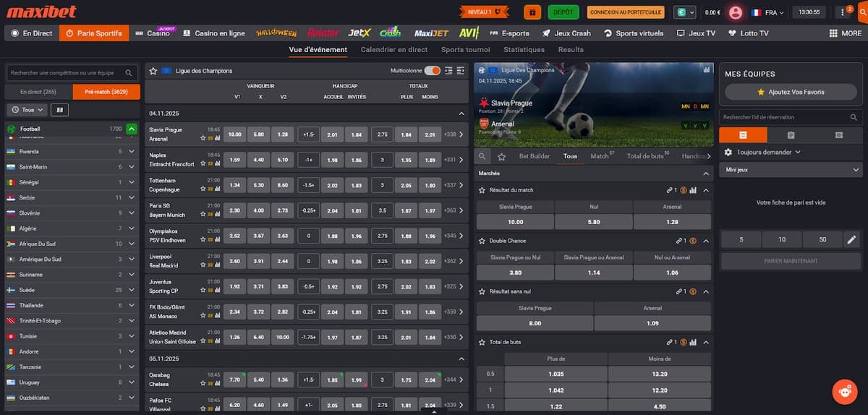This screenshot has width=868, height=415.
Task: Click CONNEXION AU PORTEFEUILLE button
Action: (626, 12)
